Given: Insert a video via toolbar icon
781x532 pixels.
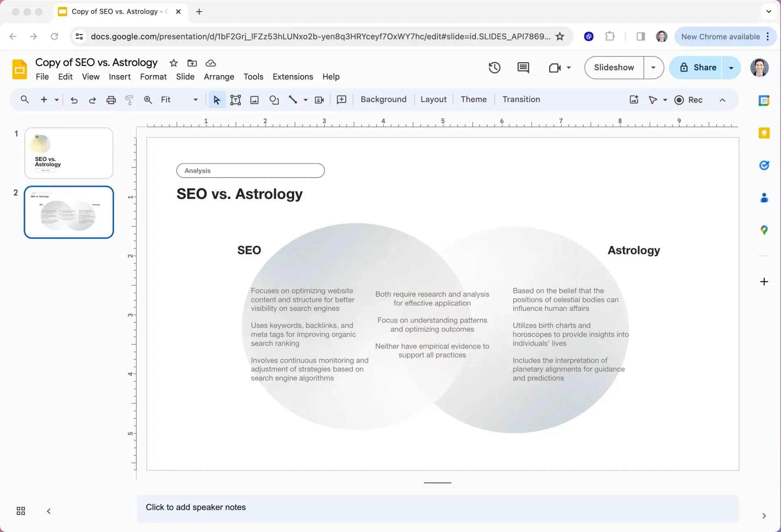Looking at the screenshot, I should click(x=319, y=100).
